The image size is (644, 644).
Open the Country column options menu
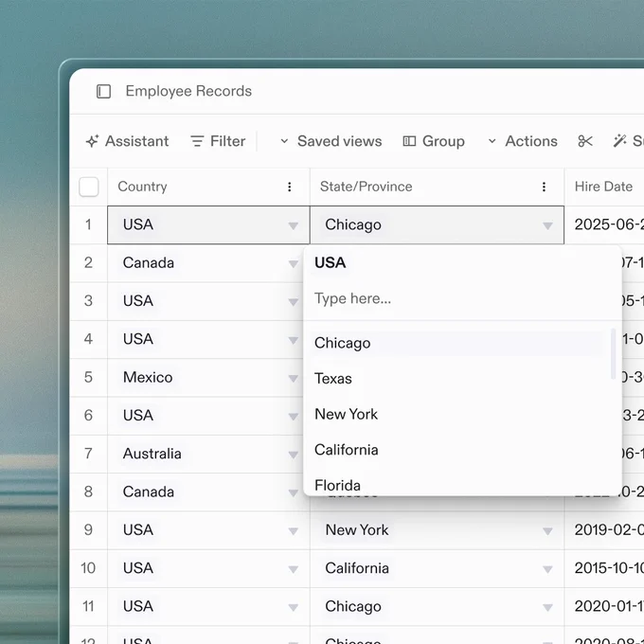pyautogui.click(x=290, y=187)
